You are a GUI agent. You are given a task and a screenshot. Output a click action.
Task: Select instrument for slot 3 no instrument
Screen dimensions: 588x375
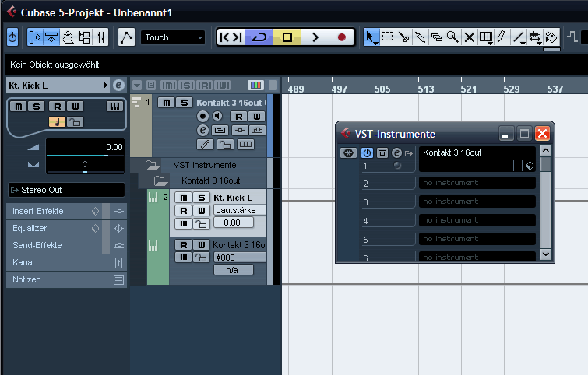pos(477,202)
